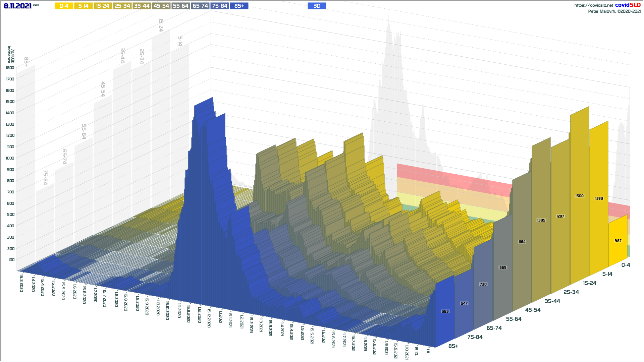This screenshot has width=644, height=362.
Task: Click the covidSLO logo
Action: 628,5
